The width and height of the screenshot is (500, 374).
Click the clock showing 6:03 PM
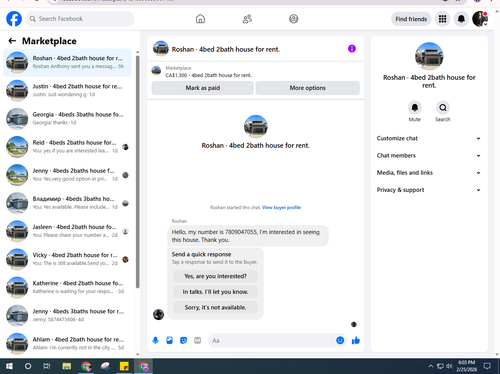pyautogui.click(x=467, y=366)
